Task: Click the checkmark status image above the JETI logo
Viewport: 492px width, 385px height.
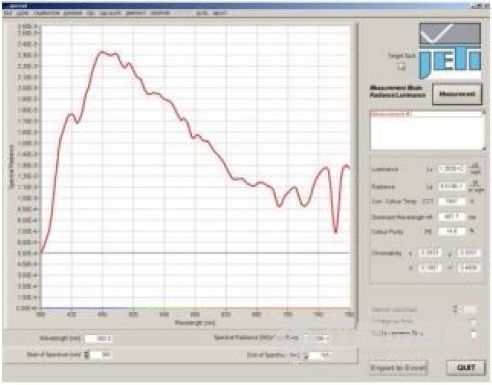Action: 450,34
